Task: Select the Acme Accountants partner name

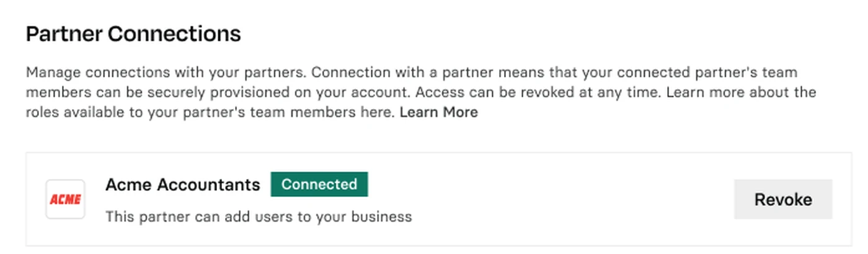Action: click(183, 185)
